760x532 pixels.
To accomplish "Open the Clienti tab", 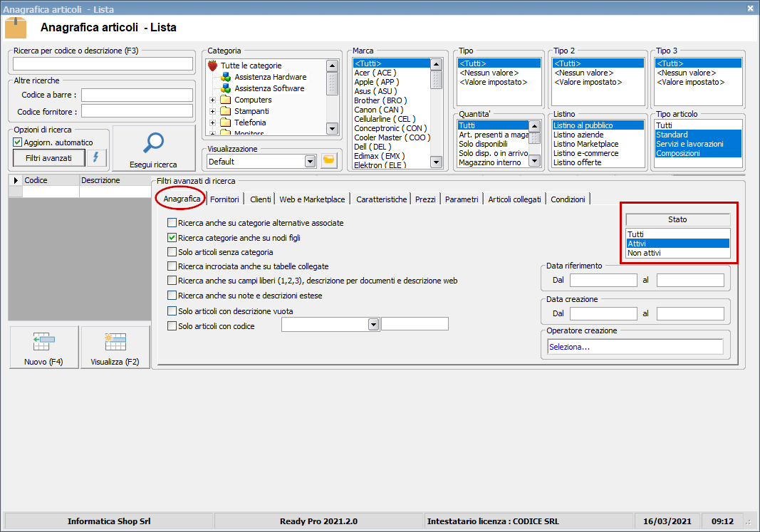I will pos(260,199).
